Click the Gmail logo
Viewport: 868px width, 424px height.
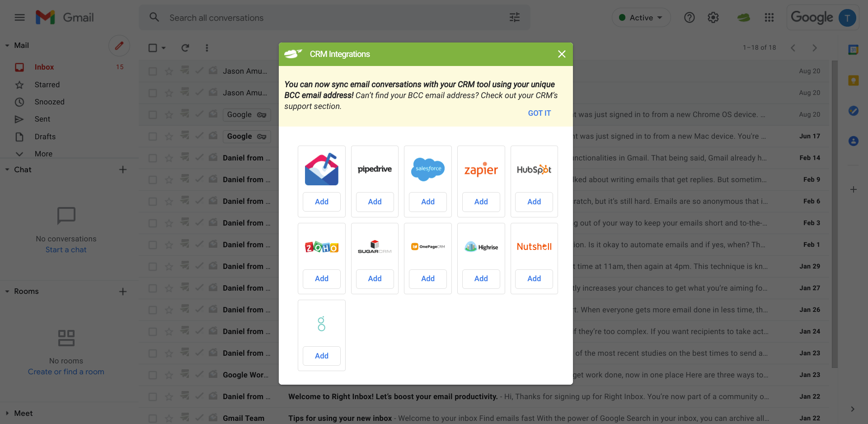[65, 18]
